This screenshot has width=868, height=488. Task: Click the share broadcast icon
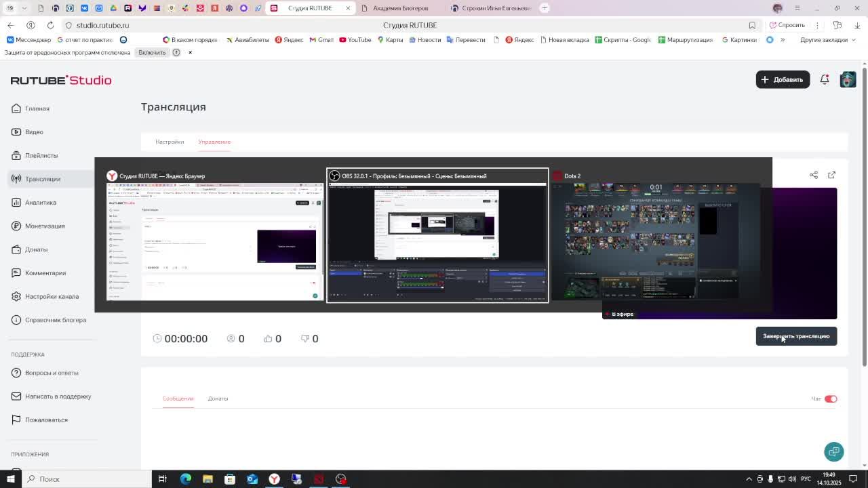coord(814,175)
